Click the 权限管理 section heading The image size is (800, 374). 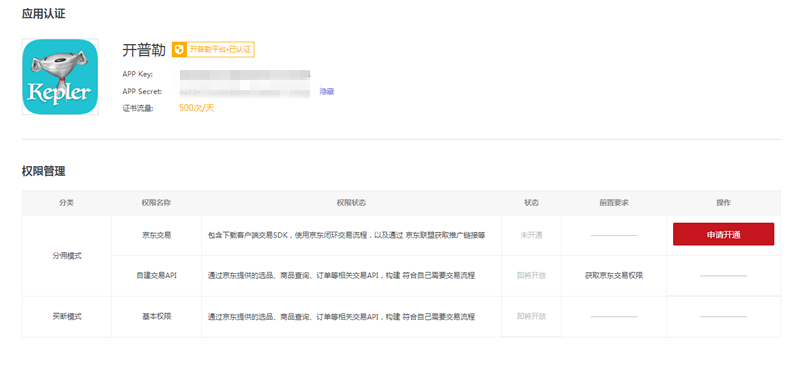click(43, 171)
